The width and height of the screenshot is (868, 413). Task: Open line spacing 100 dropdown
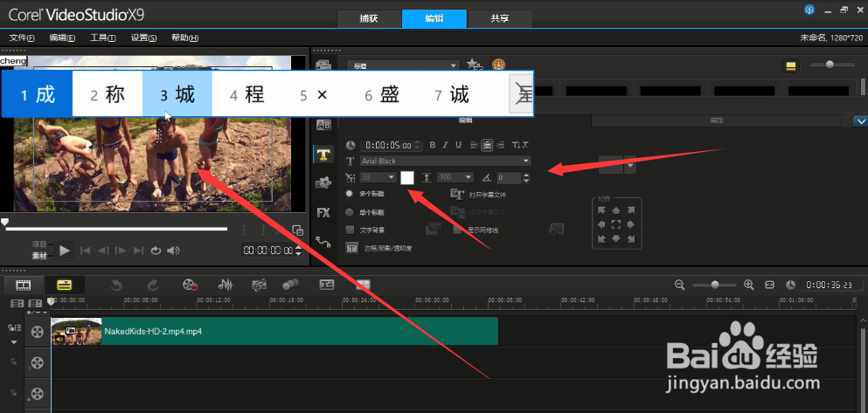coord(455,177)
